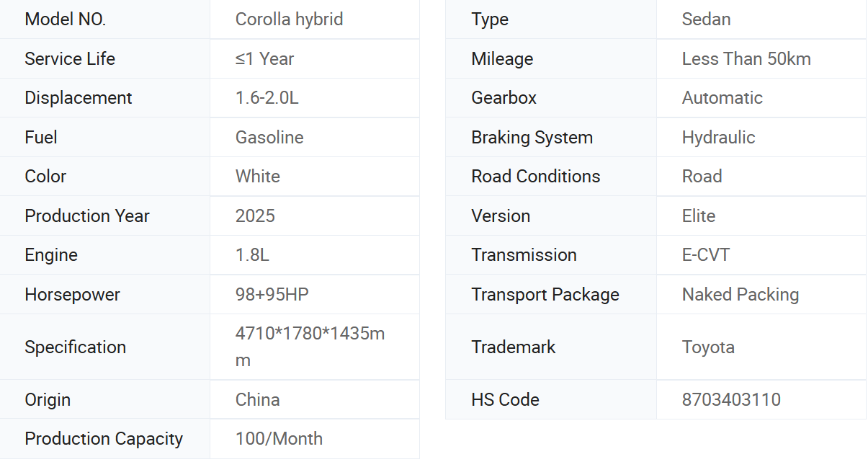Click the 98+95HP horsepower value
This screenshot has height=462, width=868.
pos(272,295)
